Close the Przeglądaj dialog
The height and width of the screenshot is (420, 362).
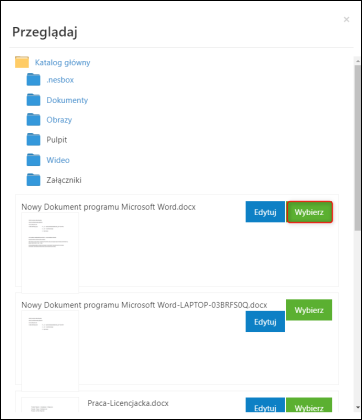(346, 20)
